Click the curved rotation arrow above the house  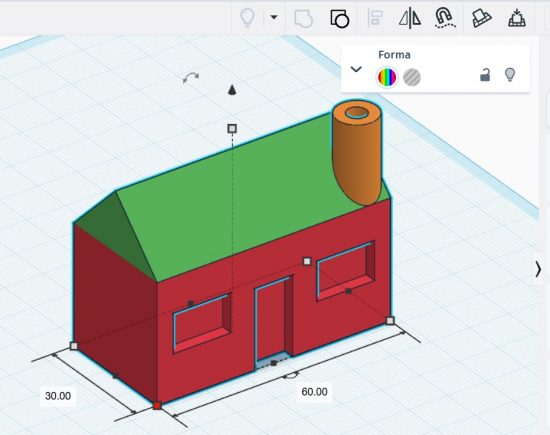(191, 78)
